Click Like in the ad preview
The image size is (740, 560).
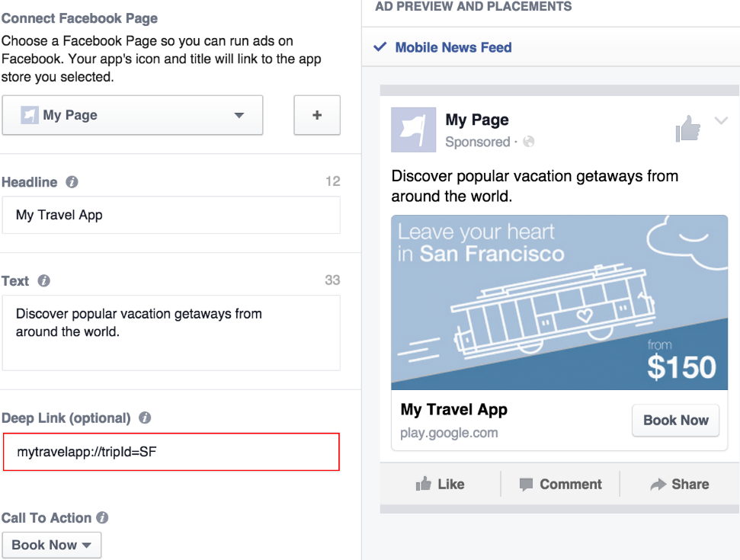[440, 484]
